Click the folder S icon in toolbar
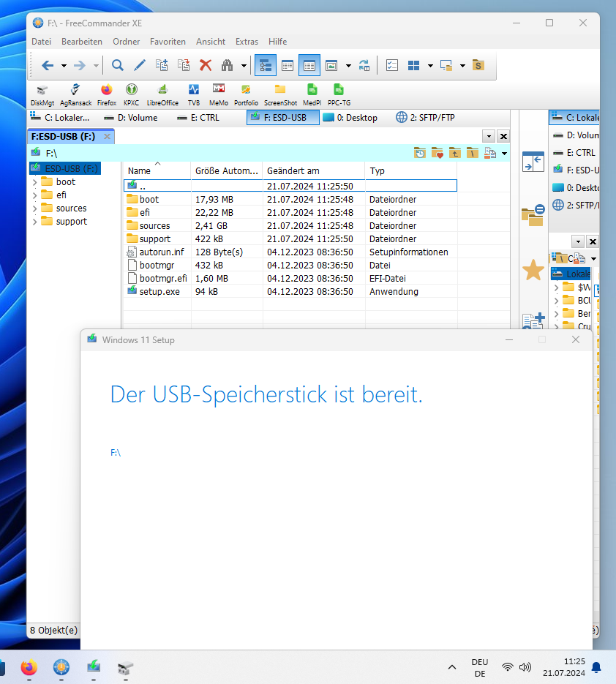616x684 pixels. (x=478, y=65)
